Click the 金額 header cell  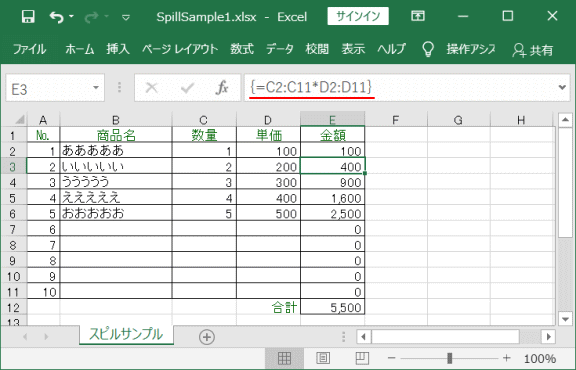[x=333, y=135]
